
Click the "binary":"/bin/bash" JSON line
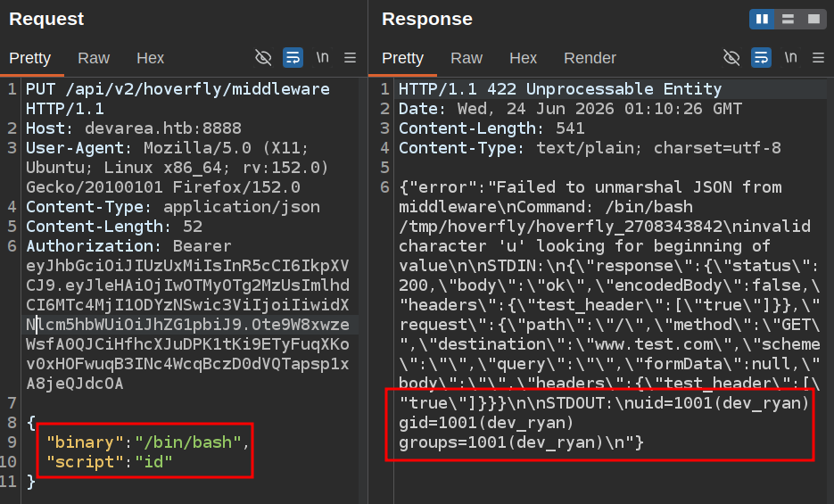(148, 442)
